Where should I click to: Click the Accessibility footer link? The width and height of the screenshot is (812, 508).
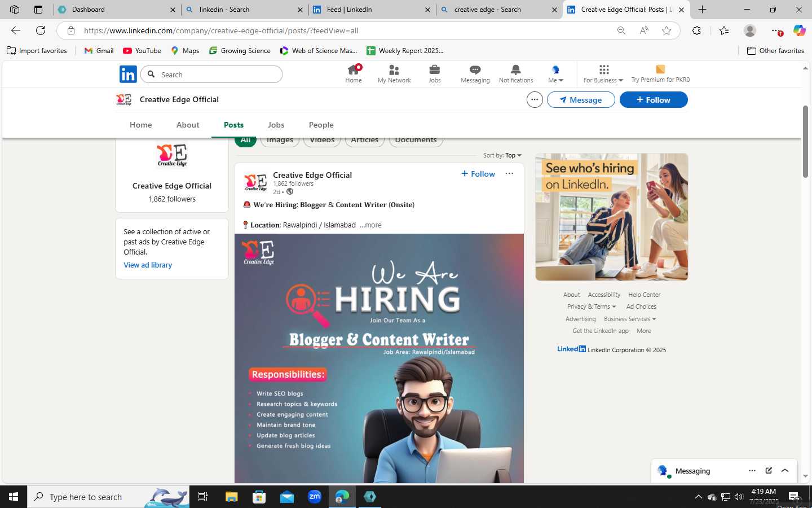604,295
